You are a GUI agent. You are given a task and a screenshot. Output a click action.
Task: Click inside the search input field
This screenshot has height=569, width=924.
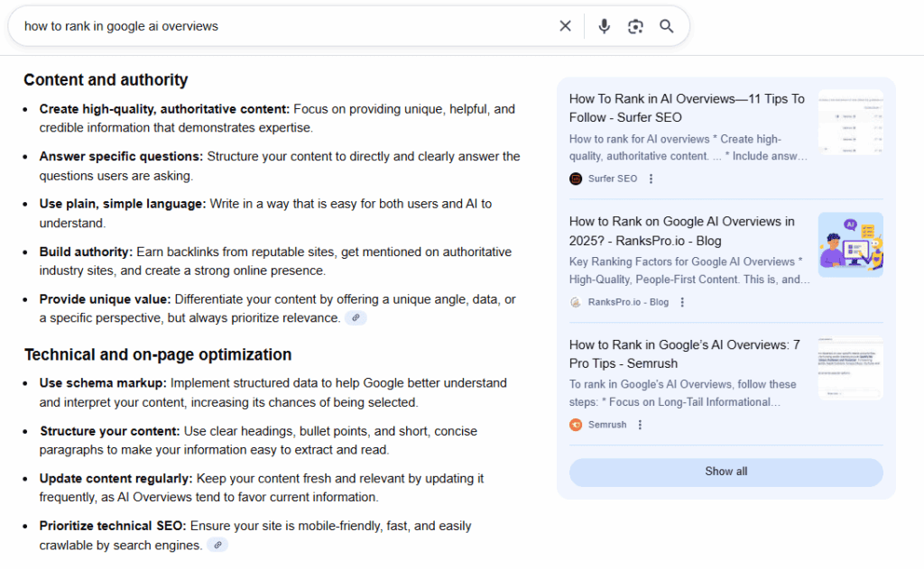click(271, 25)
